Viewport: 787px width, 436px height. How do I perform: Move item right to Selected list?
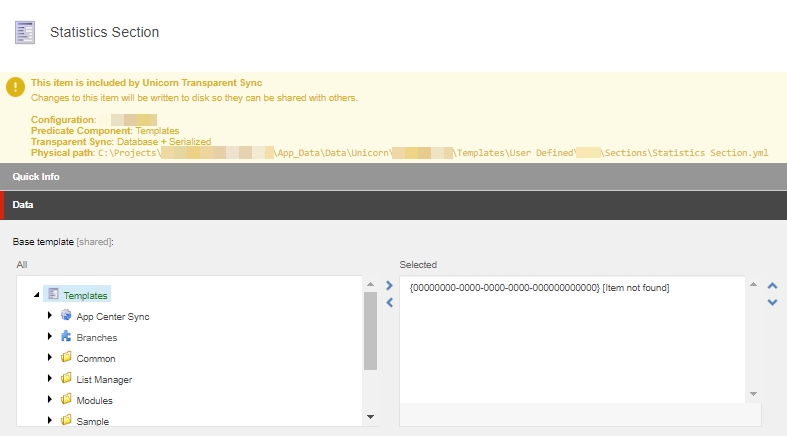click(389, 286)
